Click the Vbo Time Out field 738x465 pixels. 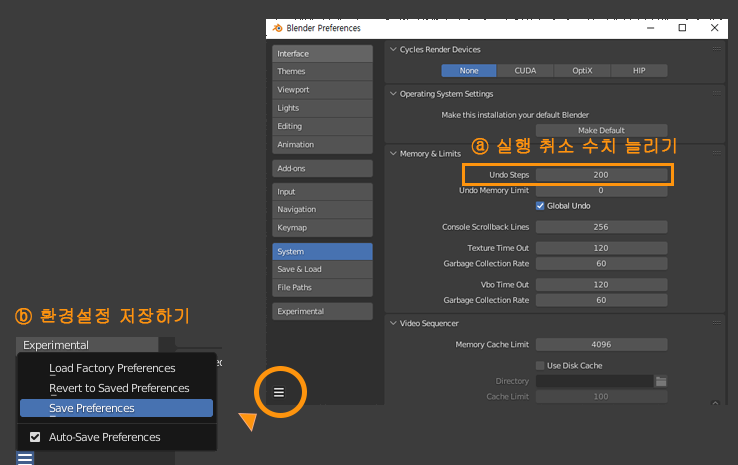[x=602, y=285]
